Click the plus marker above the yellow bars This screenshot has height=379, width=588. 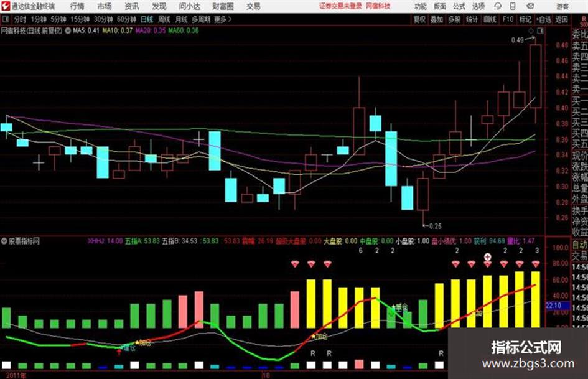[487, 257]
